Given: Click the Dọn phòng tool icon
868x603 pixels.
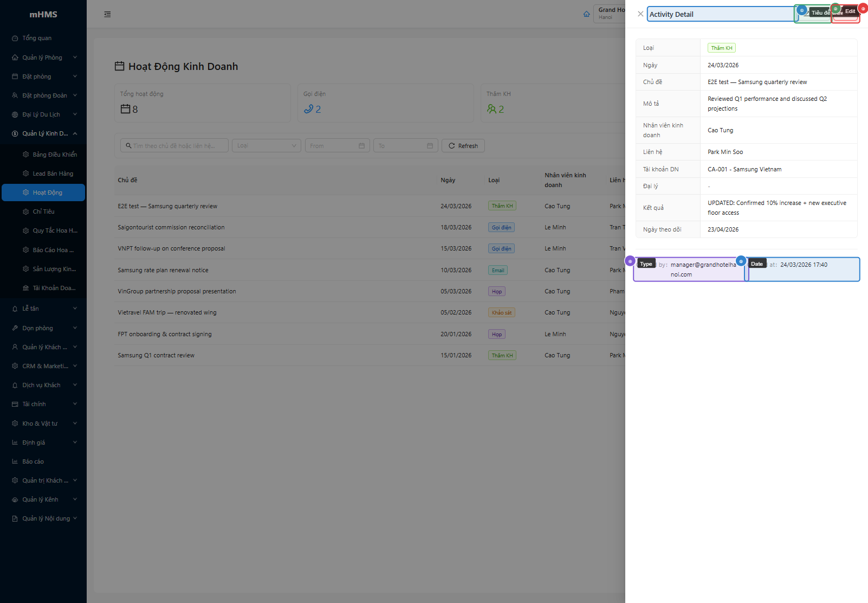Looking at the screenshot, I should (15, 328).
